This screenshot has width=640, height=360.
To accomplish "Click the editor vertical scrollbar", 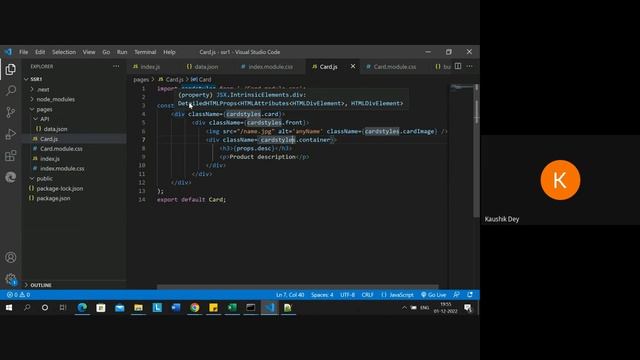I will coord(476,151).
